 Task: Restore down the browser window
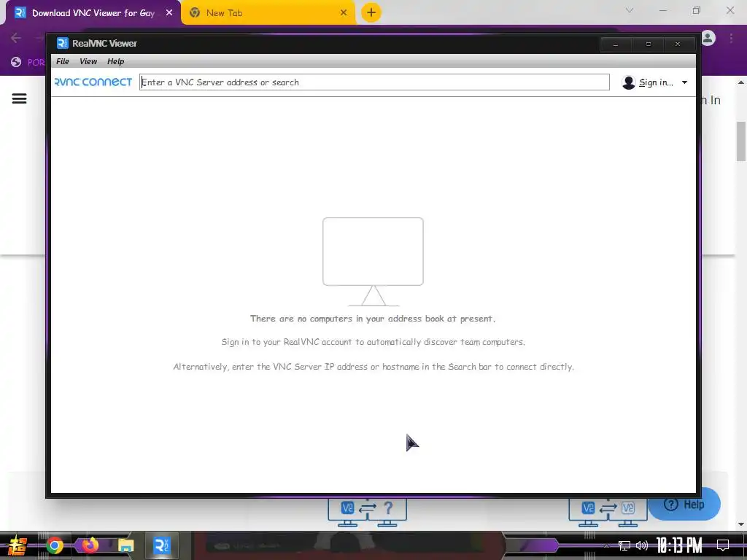(697, 10)
